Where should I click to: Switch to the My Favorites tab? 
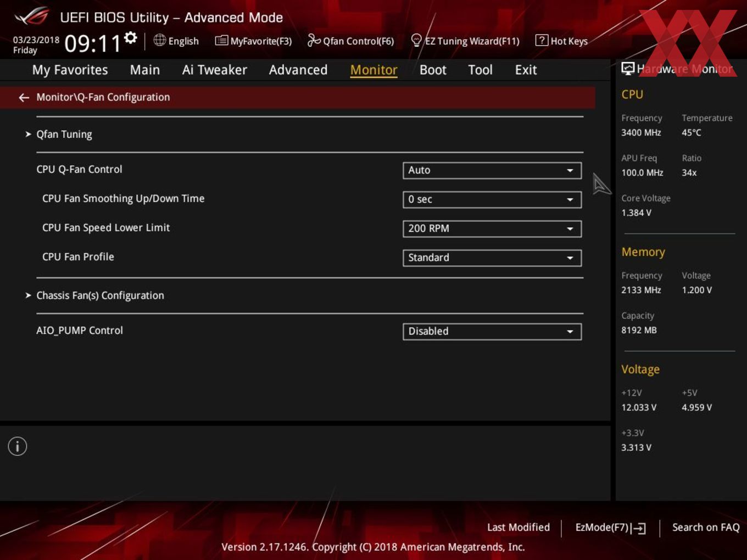coord(70,70)
